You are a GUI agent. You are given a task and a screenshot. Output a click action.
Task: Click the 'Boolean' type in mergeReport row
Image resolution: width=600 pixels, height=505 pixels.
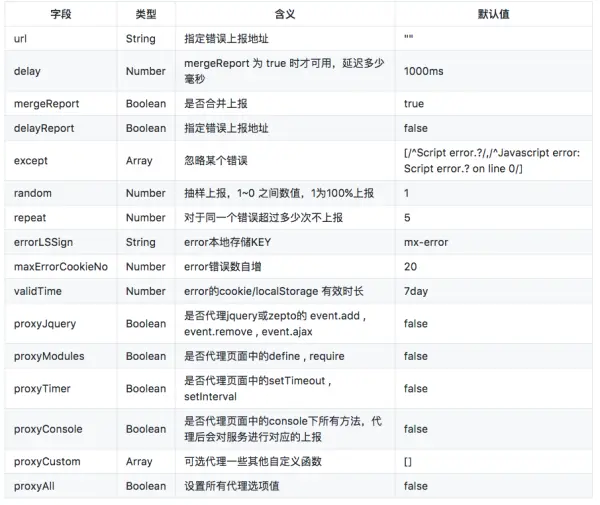click(x=146, y=104)
